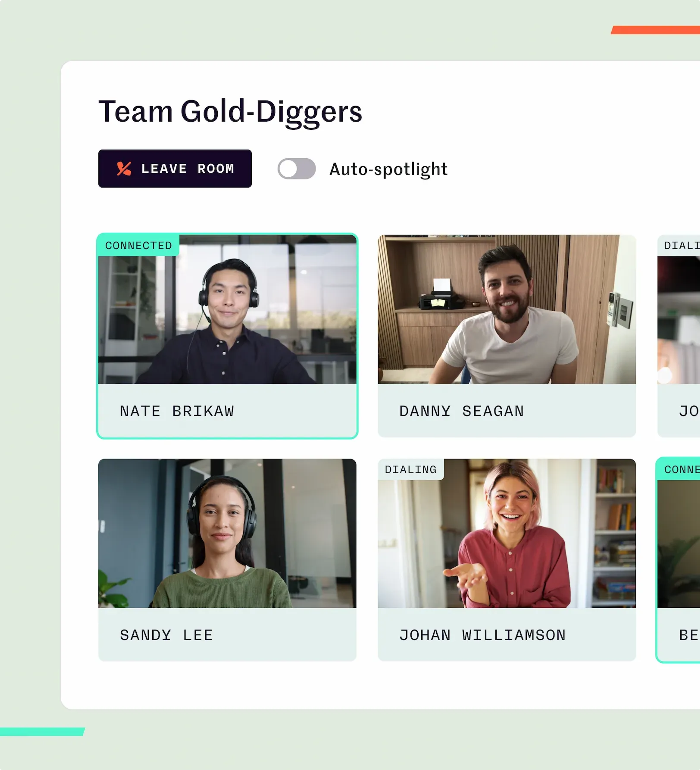Click the Team Gold-Diggers title

[x=230, y=112]
